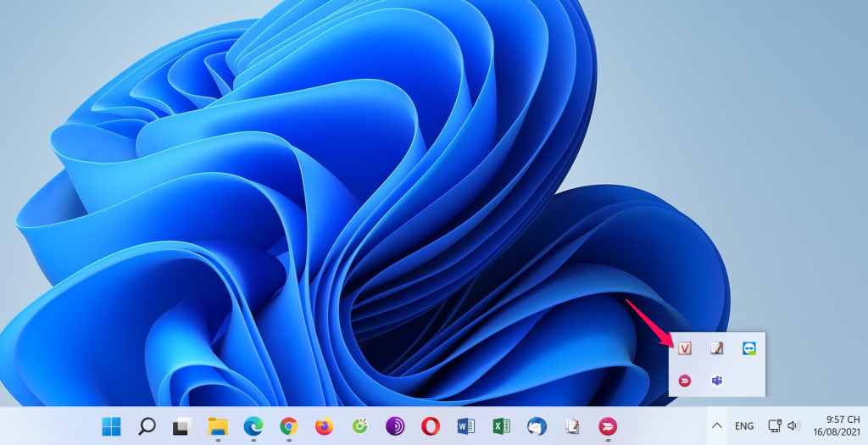Launch Cốc Cốc browser from the taskbar

(x=359, y=426)
